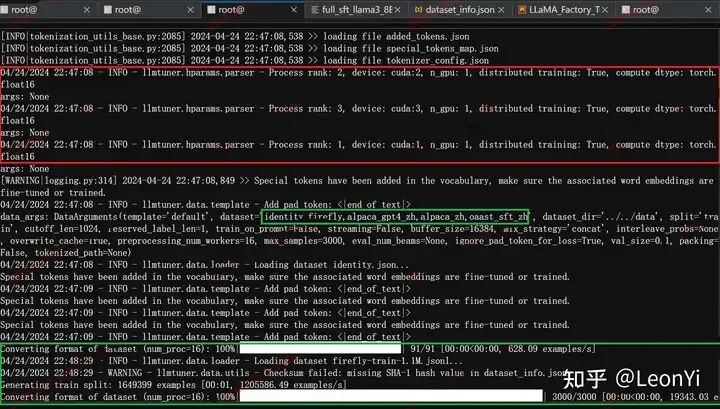Click the green-boxed dataset names text
Screen dimensions: 720x409
click(397, 216)
